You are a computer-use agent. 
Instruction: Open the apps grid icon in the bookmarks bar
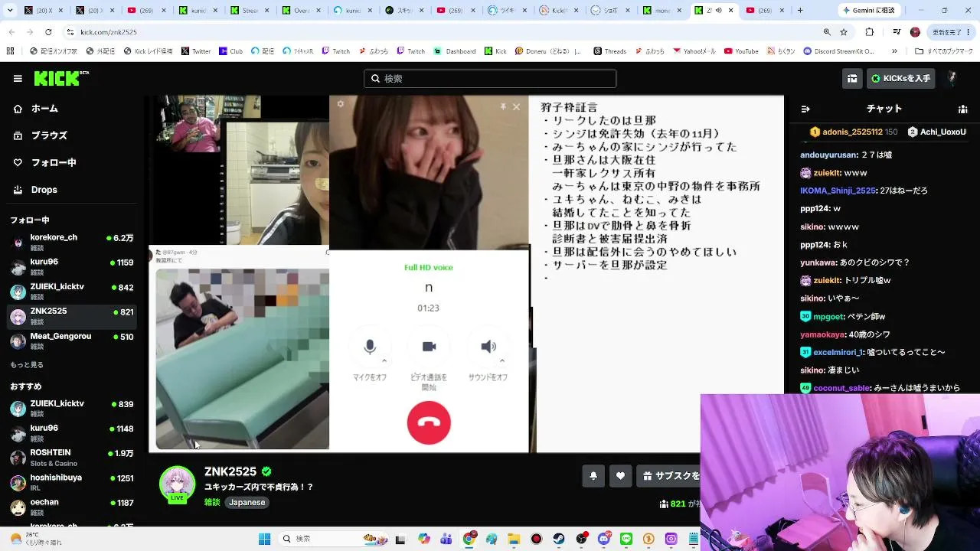tap(10, 51)
